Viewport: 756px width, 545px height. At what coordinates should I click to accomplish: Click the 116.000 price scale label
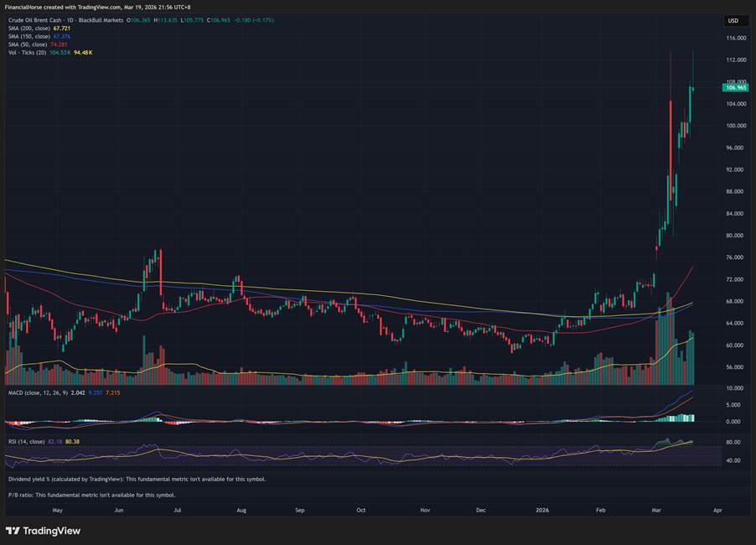[x=736, y=39]
